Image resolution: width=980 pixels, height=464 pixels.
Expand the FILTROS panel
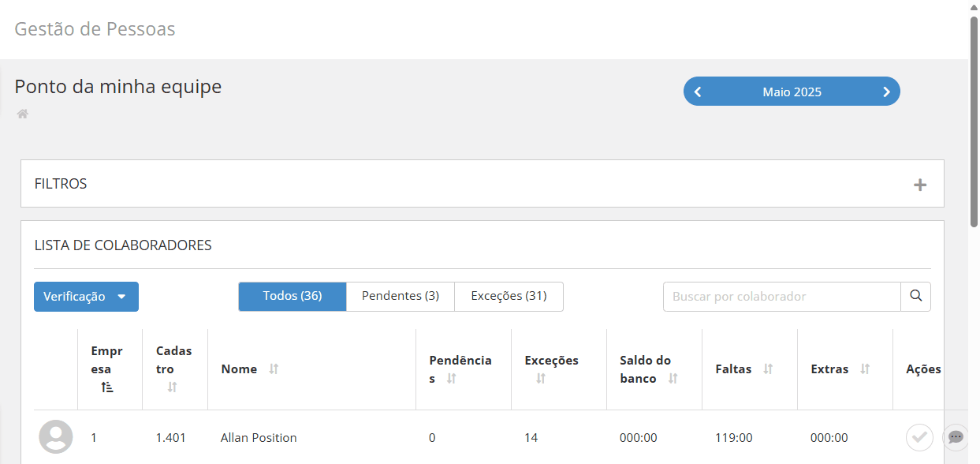(919, 185)
